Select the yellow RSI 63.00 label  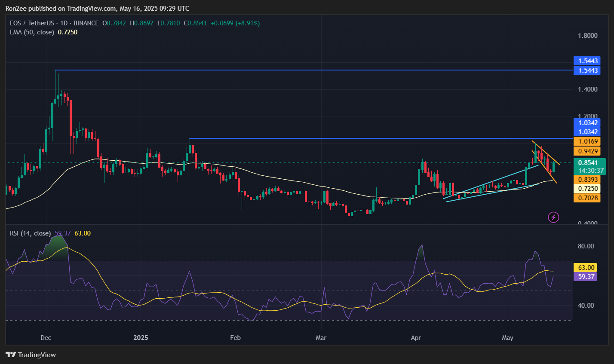585,268
